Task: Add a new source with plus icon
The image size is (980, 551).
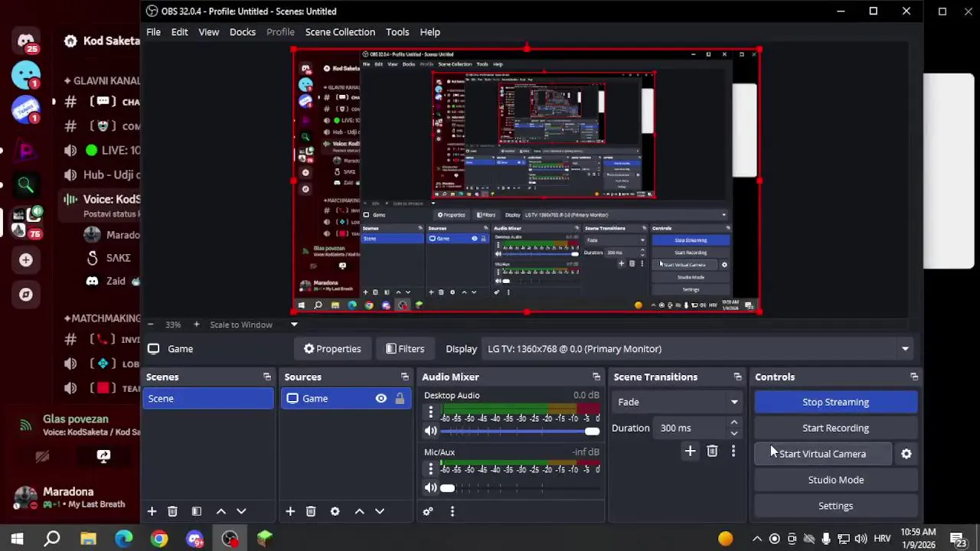Action: (290, 511)
